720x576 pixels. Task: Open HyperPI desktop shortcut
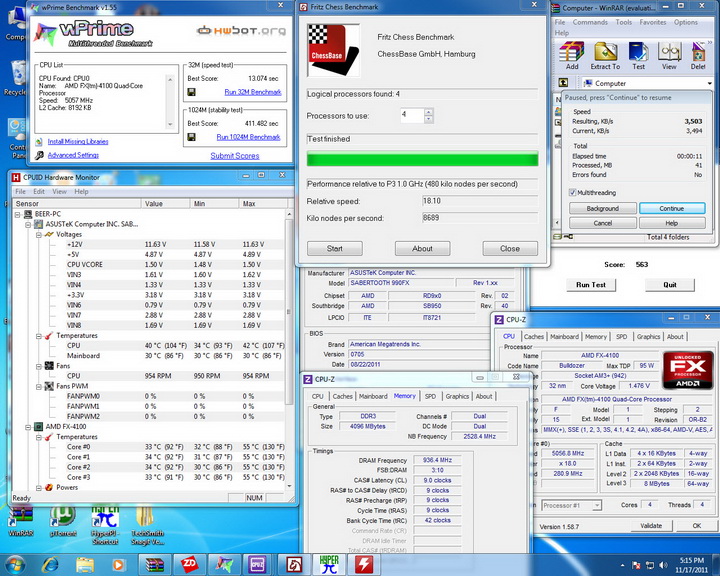(105, 526)
